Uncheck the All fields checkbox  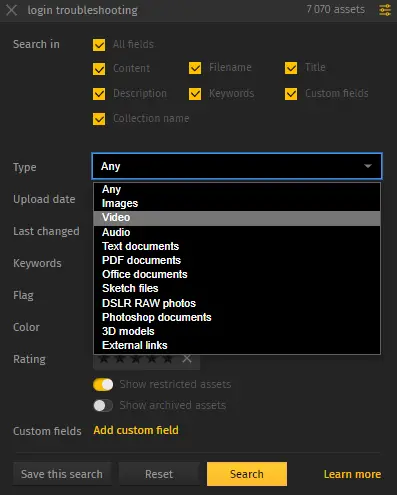99,45
